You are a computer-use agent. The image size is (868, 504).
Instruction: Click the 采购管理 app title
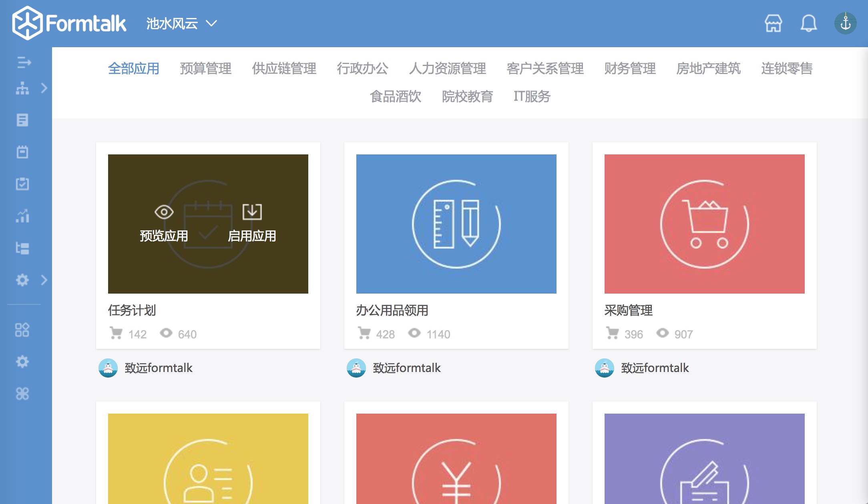pos(629,310)
